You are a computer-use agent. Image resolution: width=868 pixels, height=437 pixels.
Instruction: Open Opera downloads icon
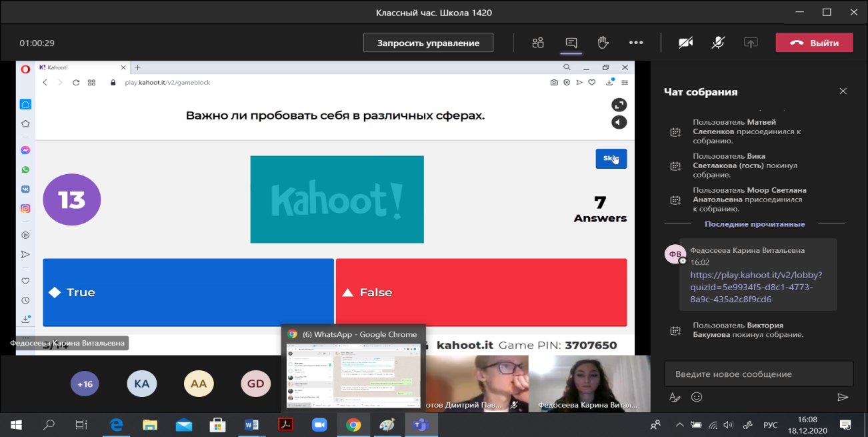(609, 83)
